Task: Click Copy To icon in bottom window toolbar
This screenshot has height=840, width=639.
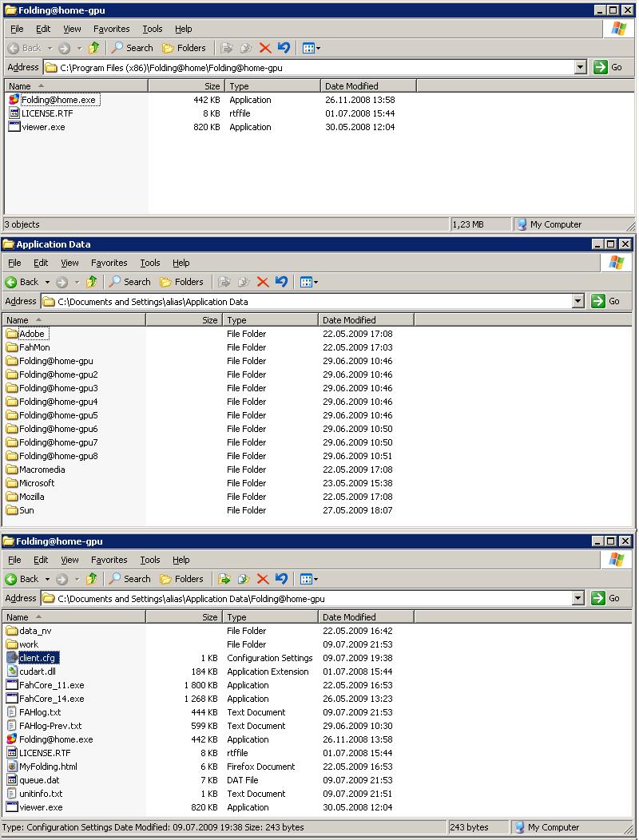Action: 244,579
